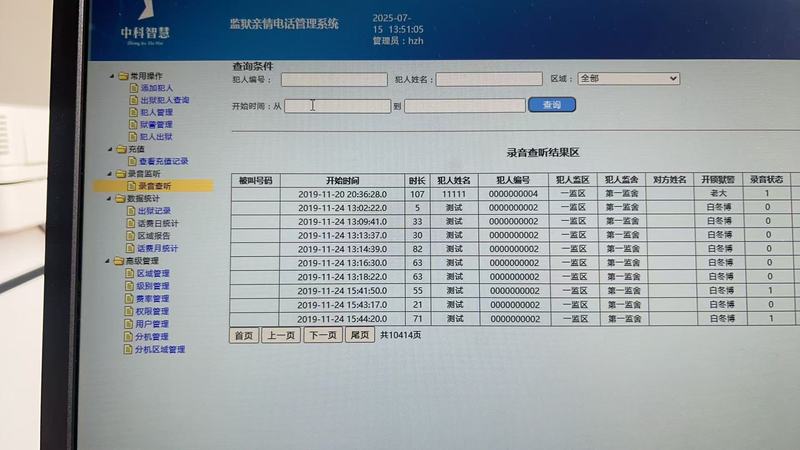The height and width of the screenshot is (450, 800).
Task: Select row with time 2019-11-24 15:41:50.0
Action: click(x=513, y=291)
